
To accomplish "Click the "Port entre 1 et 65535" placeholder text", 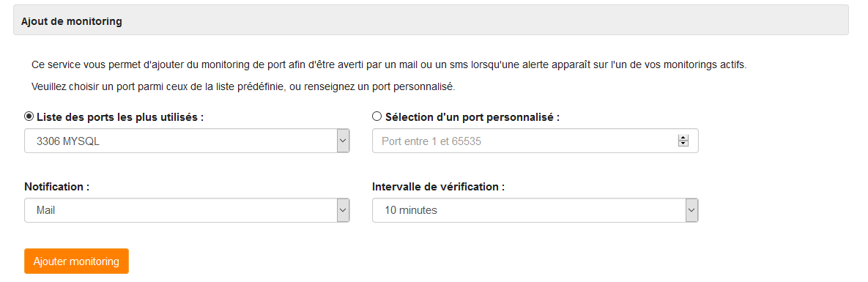I will click(431, 141).
